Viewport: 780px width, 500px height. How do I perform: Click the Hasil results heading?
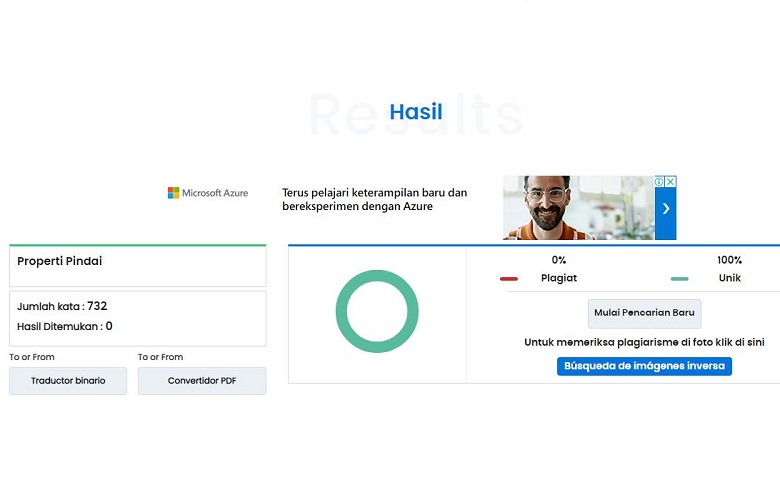pos(416,112)
